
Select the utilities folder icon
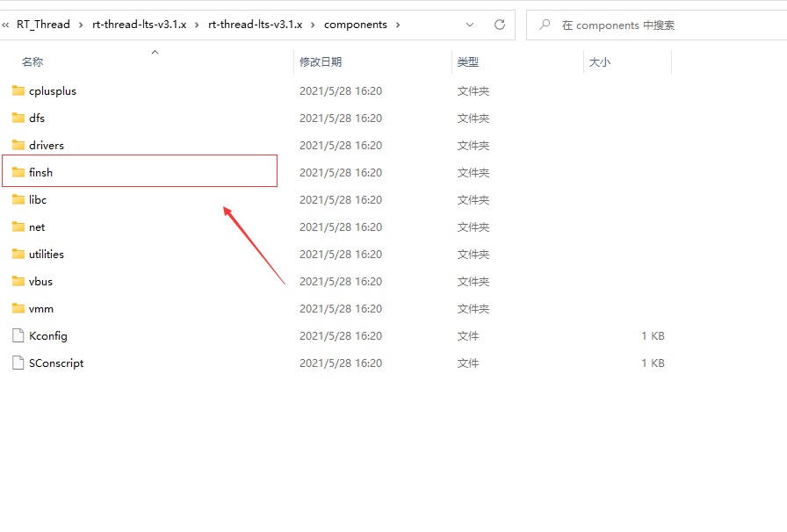[18, 254]
